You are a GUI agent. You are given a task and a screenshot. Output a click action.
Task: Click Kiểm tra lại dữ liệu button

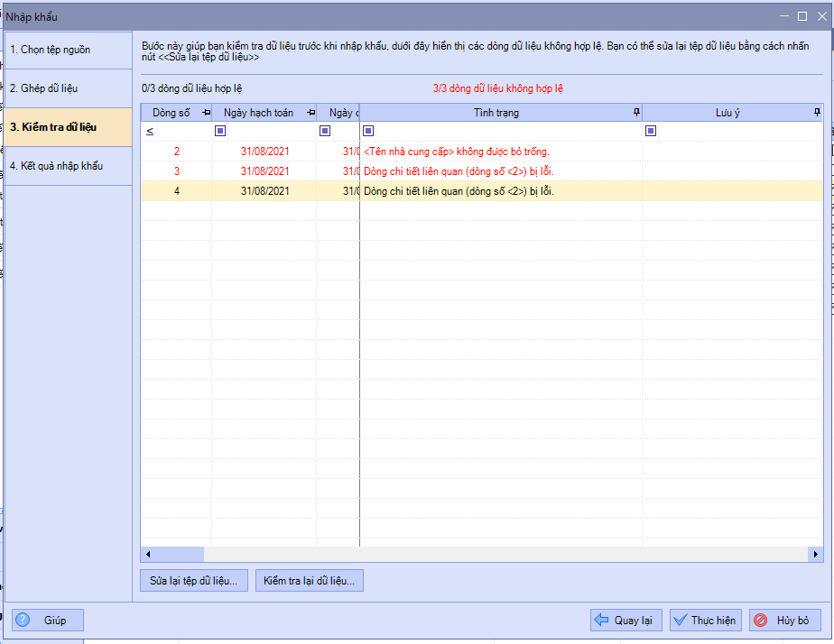pos(310,581)
